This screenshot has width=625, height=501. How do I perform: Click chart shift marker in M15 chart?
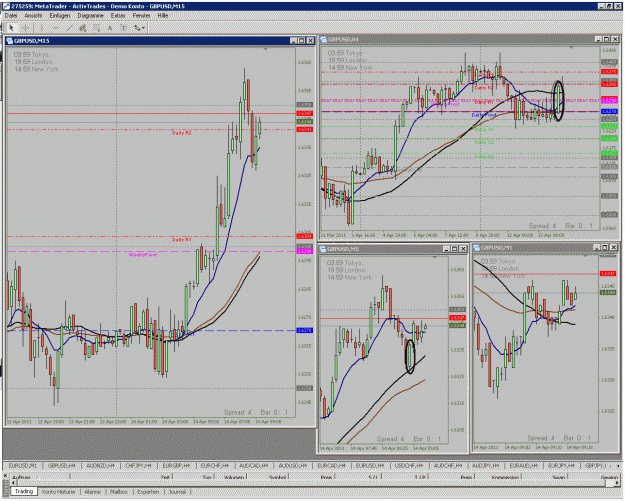266,49
